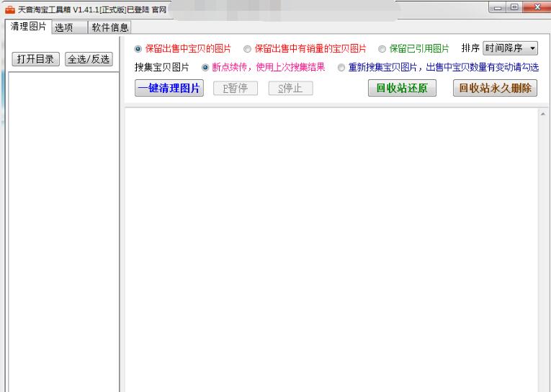Open the 时间降序 sort dropdown
The image size is (551, 392).
(510, 48)
